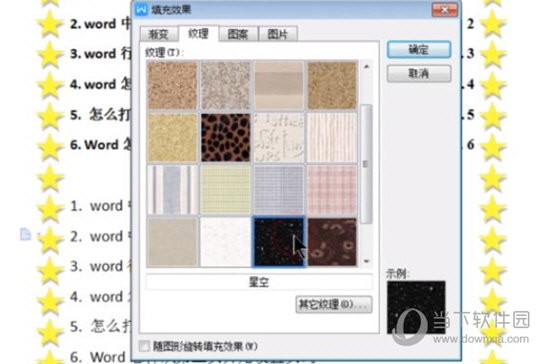Click heading line '2. word' in document

101,24
